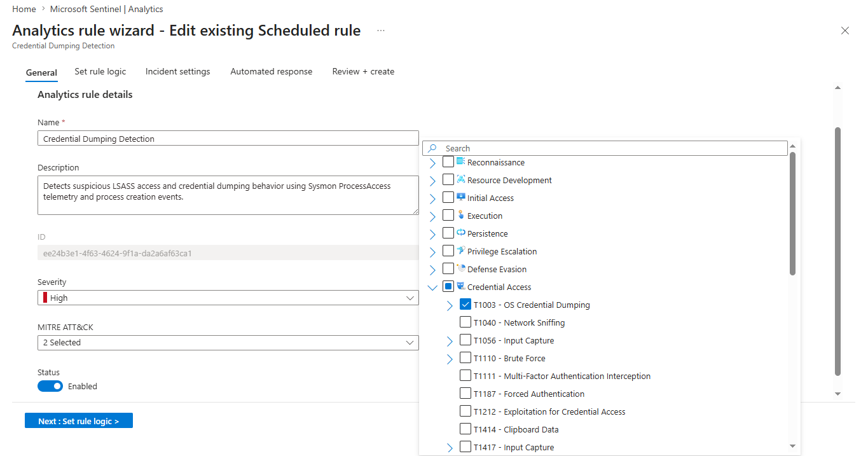This screenshot has width=868, height=456.
Task: Expand T1110 sub-techniques chevron
Action: 450,359
